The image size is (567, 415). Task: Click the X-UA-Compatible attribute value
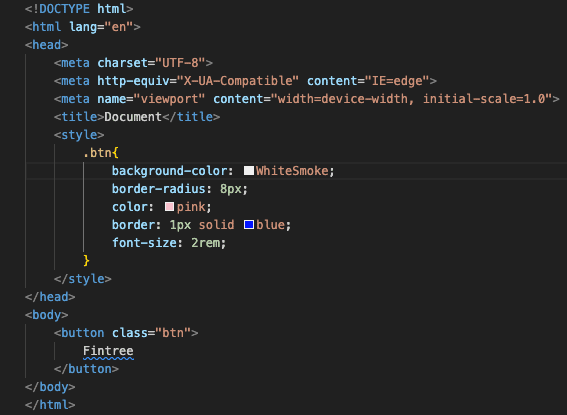pyautogui.click(x=238, y=81)
